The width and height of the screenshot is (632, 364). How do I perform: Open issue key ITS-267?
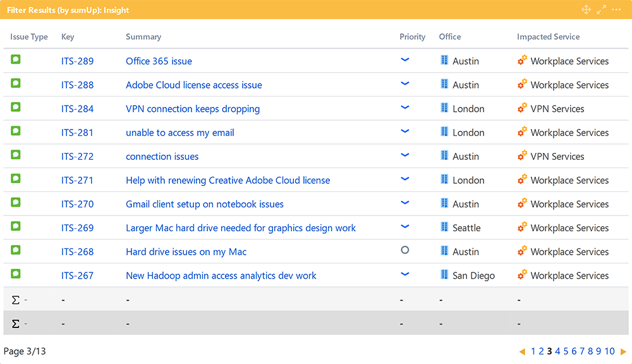coord(77,276)
